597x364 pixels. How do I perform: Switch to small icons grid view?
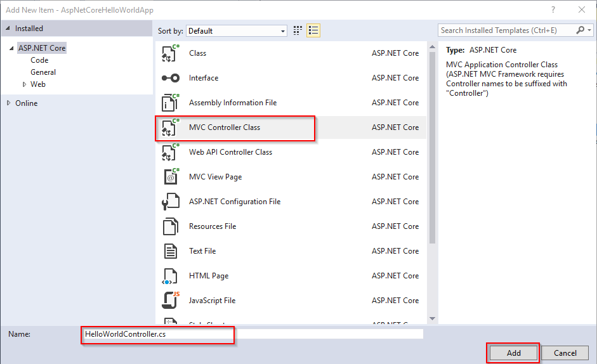tap(298, 30)
